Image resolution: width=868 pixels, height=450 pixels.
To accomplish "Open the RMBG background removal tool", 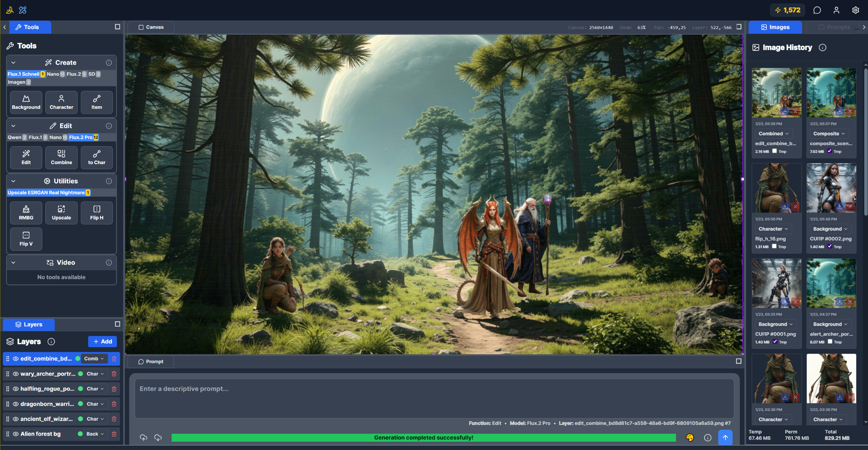I will pos(26,212).
